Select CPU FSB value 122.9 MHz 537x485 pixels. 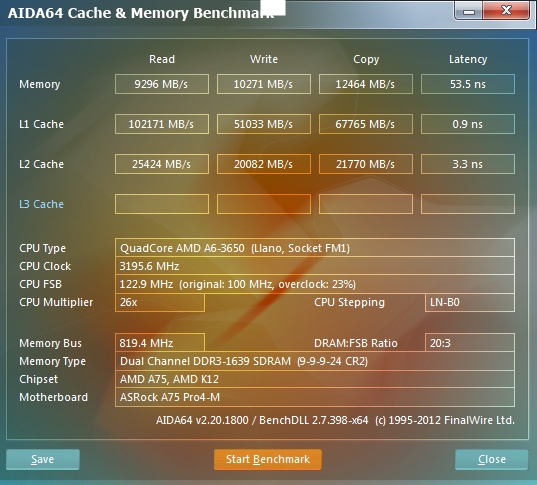tap(315, 284)
